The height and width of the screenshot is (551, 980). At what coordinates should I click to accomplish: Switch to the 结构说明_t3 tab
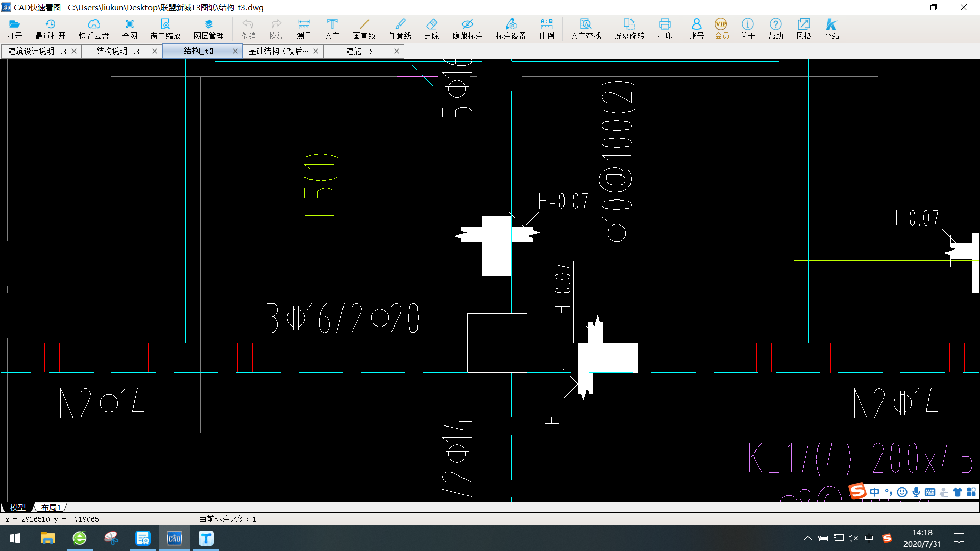118,51
